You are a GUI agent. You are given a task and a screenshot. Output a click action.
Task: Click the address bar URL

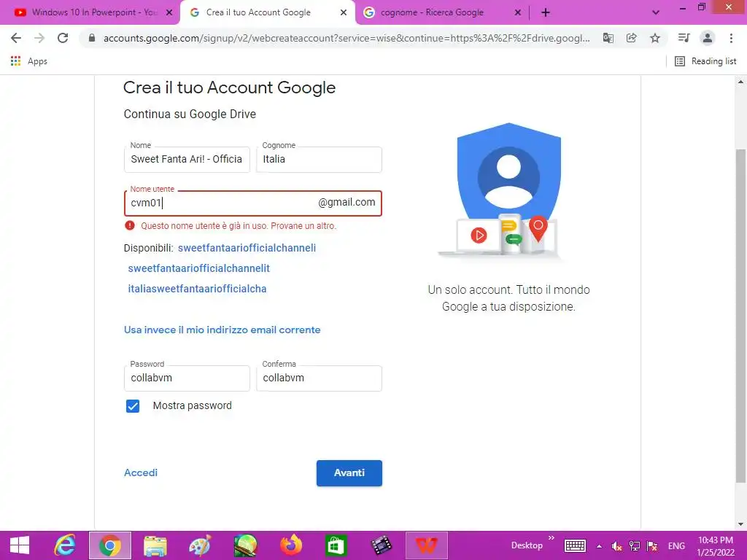[347, 38]
